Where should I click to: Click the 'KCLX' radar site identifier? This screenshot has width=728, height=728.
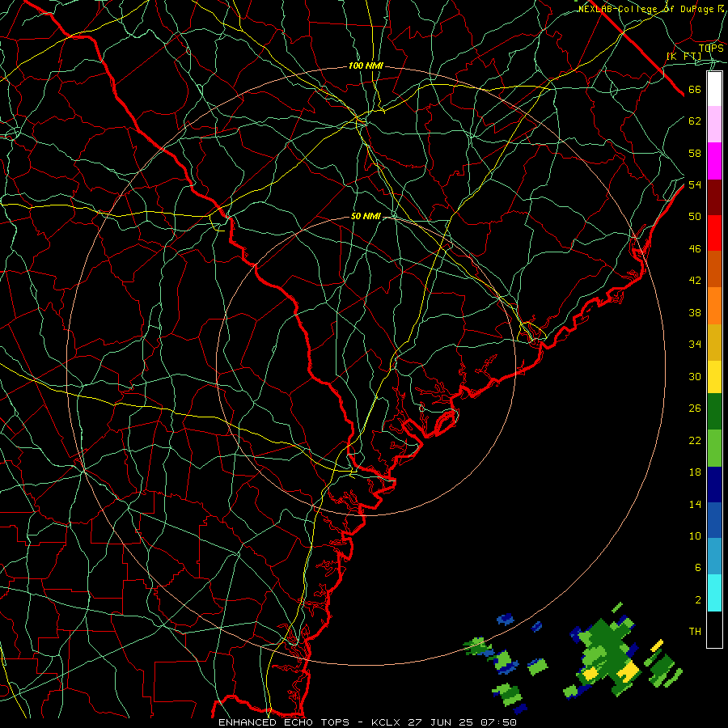click(387, 722)
